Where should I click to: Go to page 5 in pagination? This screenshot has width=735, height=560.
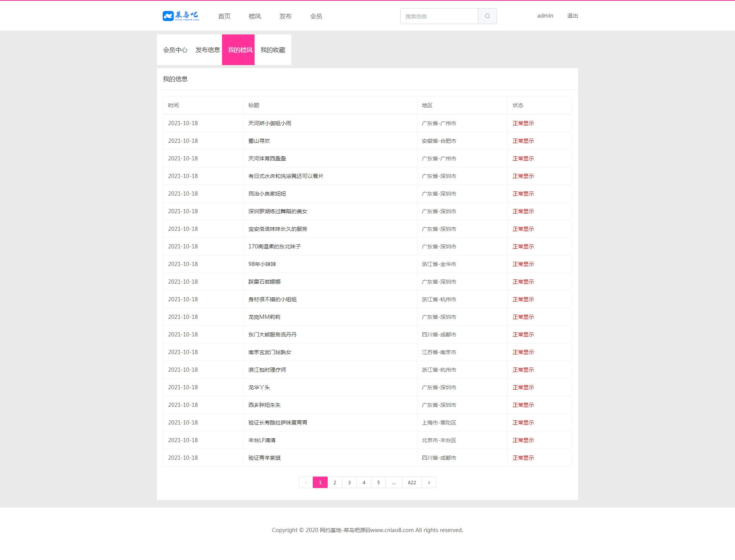[x=378, y=482]
